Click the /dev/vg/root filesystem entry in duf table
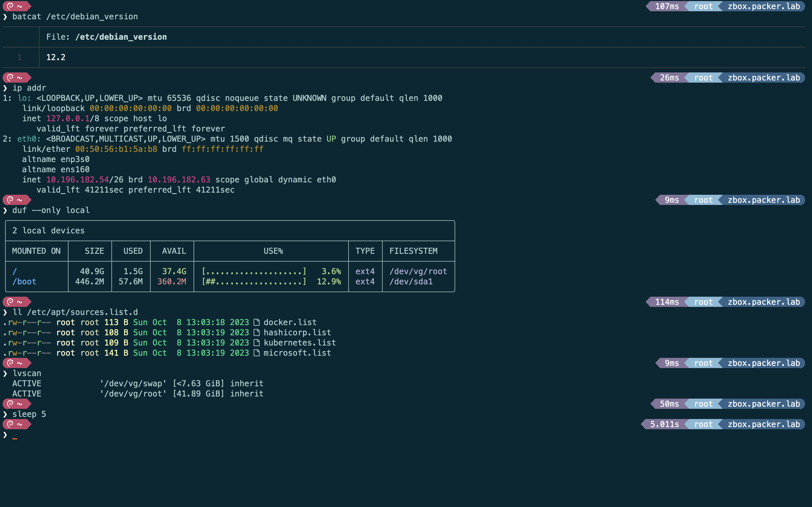This screenshot has width=812, height=507. [418, 271]
